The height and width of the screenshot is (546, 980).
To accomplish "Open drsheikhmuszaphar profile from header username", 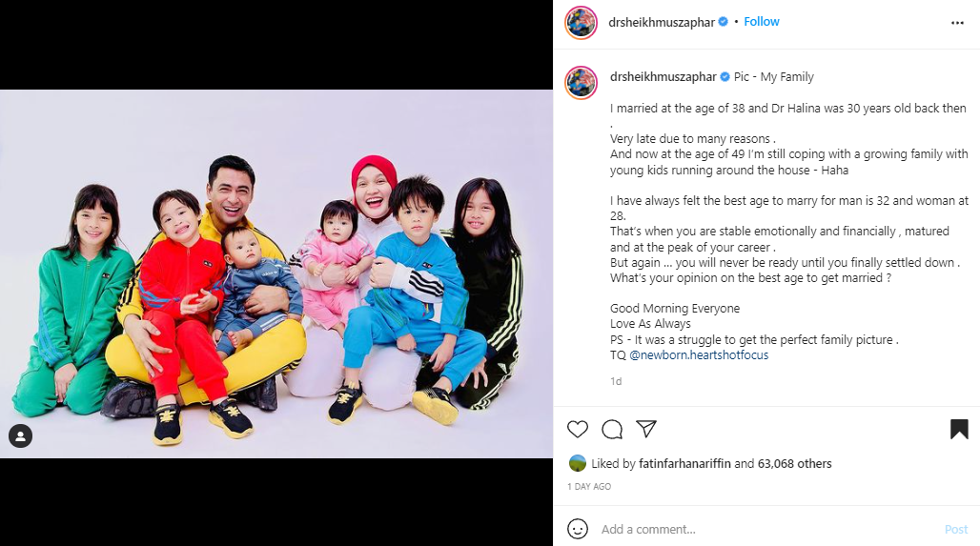I will click(x=662, y=23).
